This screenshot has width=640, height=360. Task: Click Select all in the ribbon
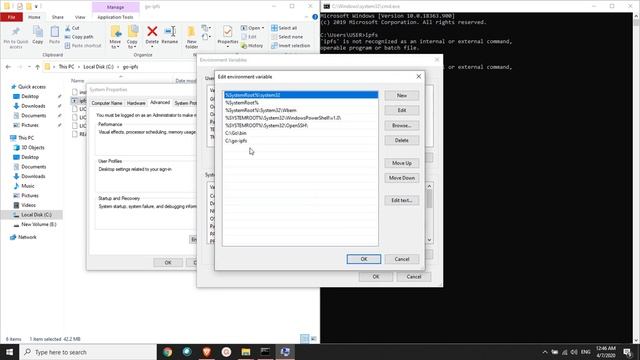point(284,28)
